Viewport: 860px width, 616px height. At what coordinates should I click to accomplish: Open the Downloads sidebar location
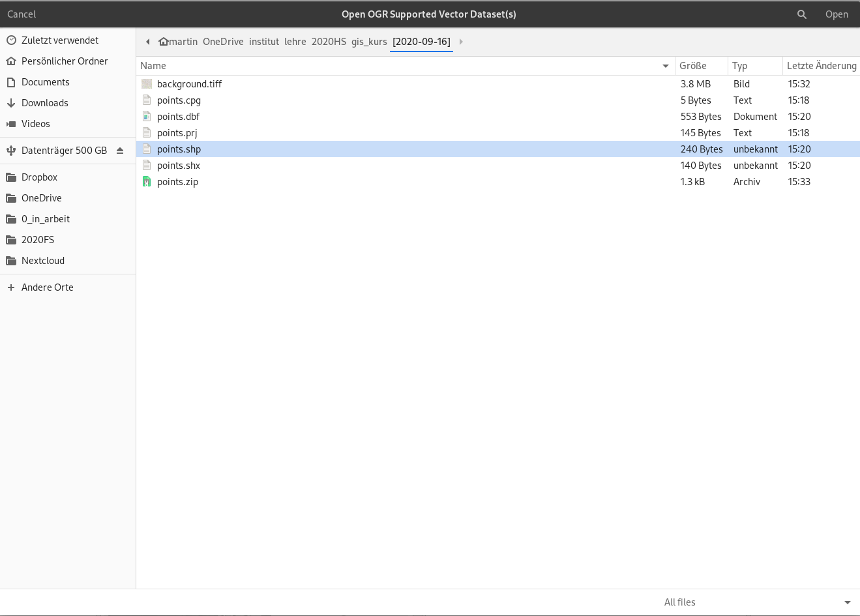(44, 103)
